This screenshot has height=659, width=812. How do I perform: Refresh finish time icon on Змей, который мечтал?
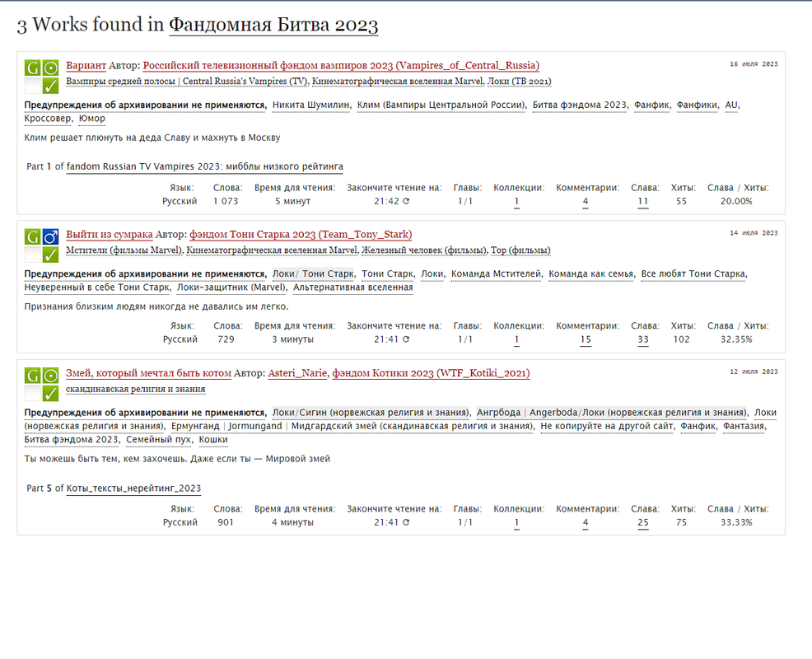(x=406, y=522)
